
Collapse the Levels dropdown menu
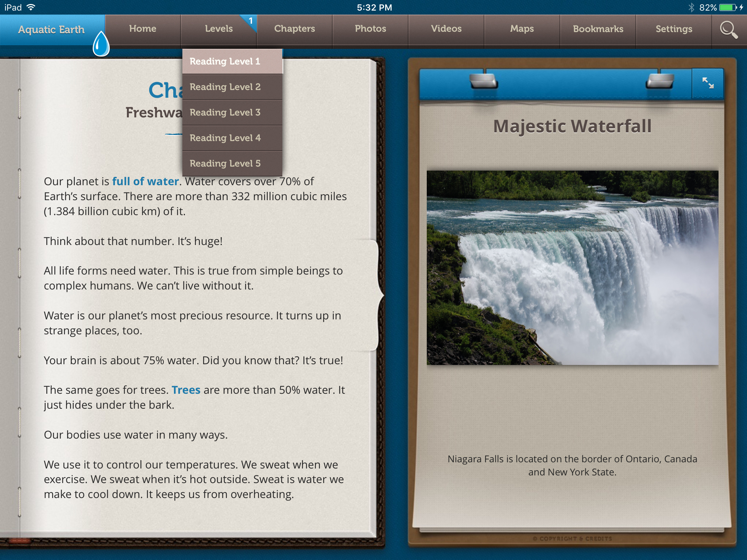218,29
